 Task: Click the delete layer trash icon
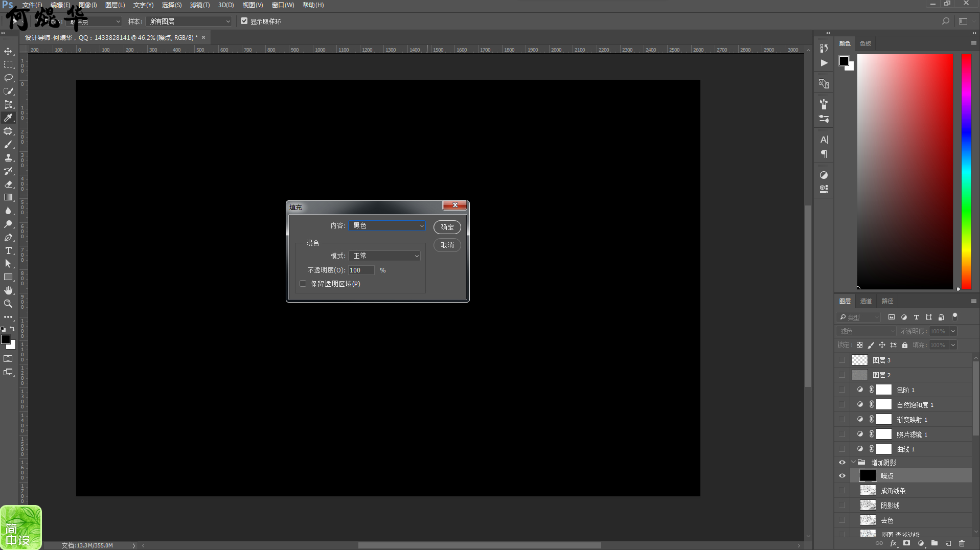click(962, 543)
